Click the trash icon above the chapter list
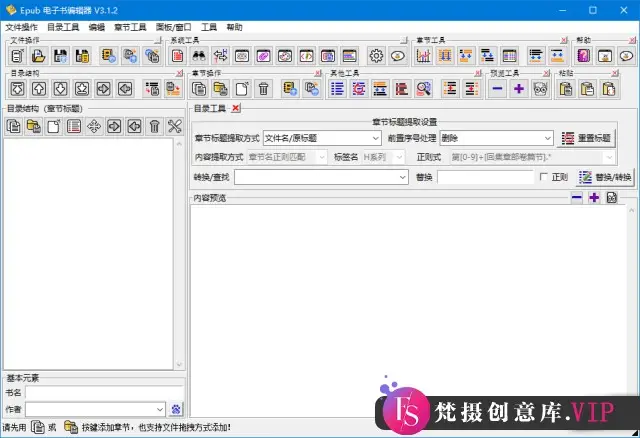The height and width of the screenshot is (438, 640). click(154, 126)
